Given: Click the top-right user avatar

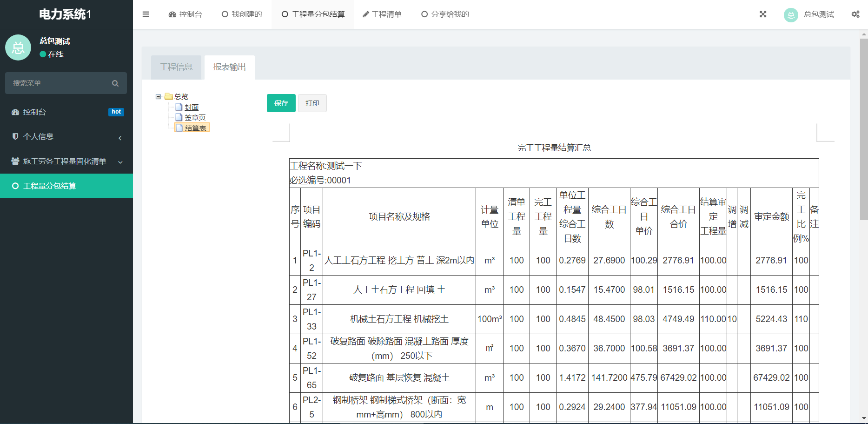Looking at the screenshot, I should tap(791, 15).
